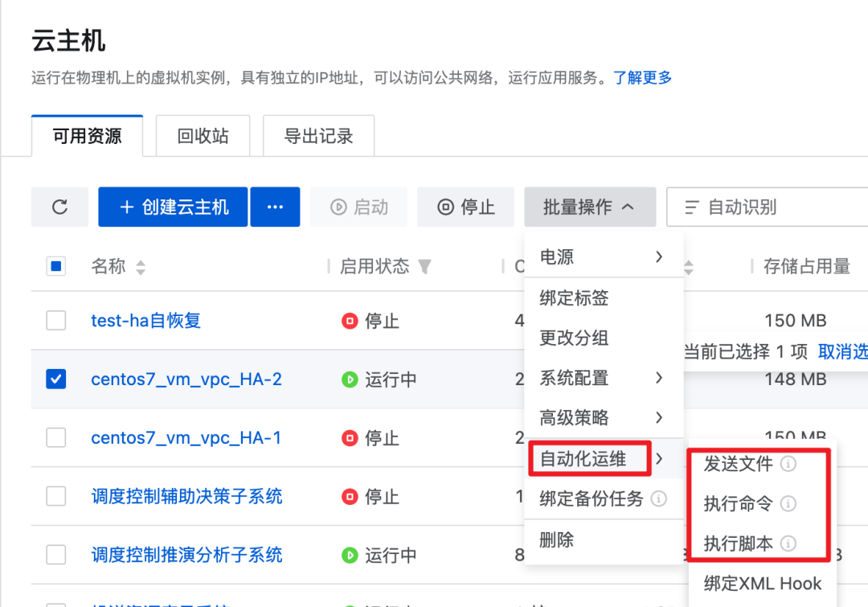Click the 启动 button
Screen dimensions: 868x607
coord(358,207)
